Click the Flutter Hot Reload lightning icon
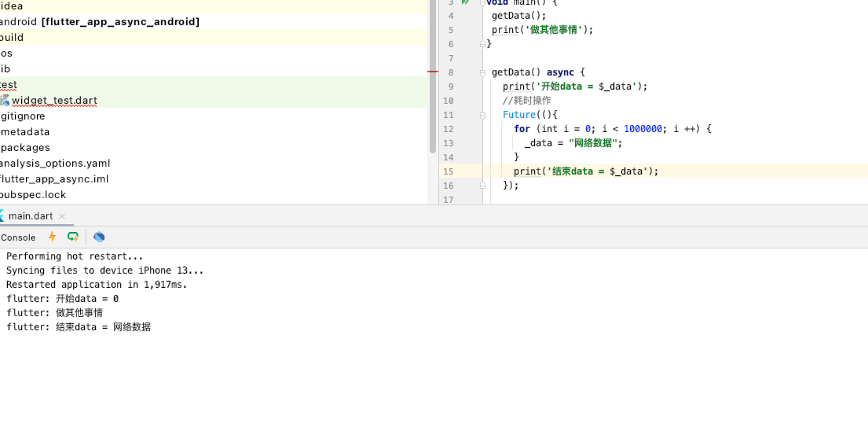 [x=53, y=237]
